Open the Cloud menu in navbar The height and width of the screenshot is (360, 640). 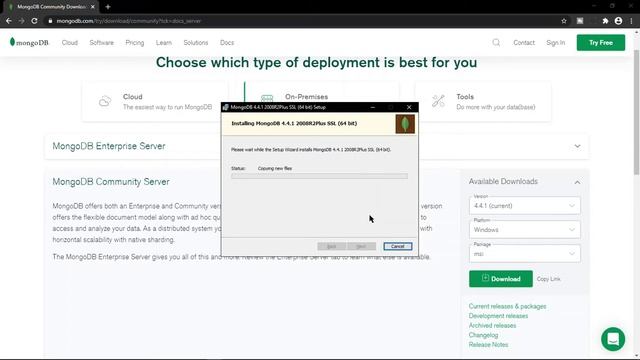tap(70, 42)
